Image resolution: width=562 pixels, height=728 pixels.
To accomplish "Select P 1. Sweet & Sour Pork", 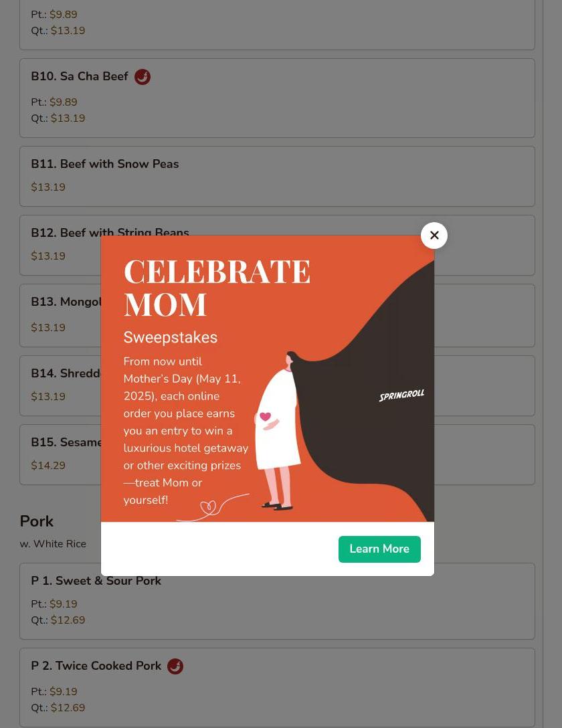I will pos(277,602).
